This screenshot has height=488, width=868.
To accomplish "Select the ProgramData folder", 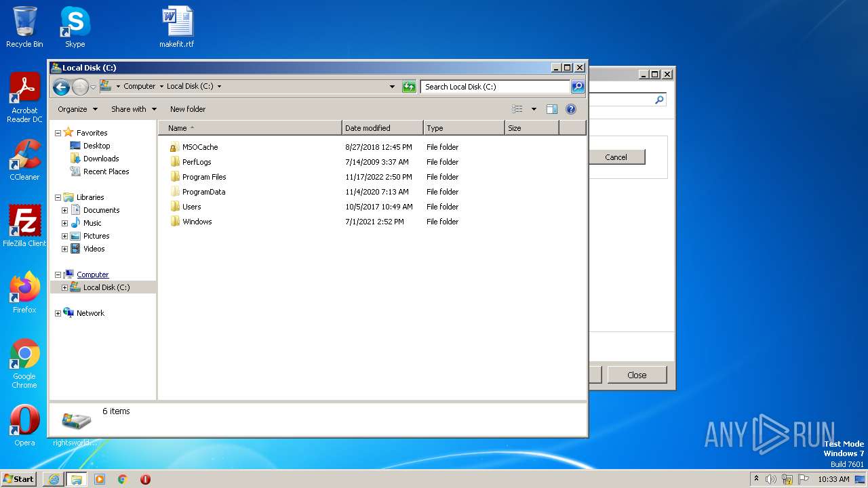I will click(203, 192).
